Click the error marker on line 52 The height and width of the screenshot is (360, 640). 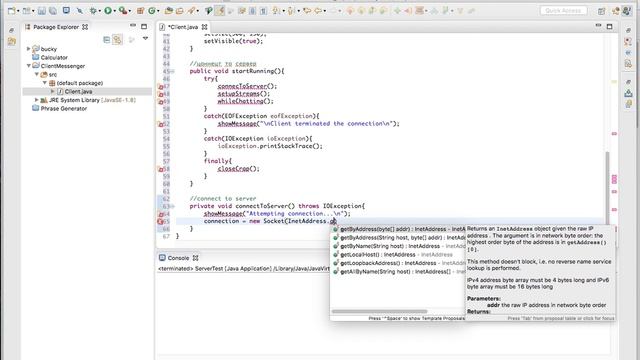point(160,124)
